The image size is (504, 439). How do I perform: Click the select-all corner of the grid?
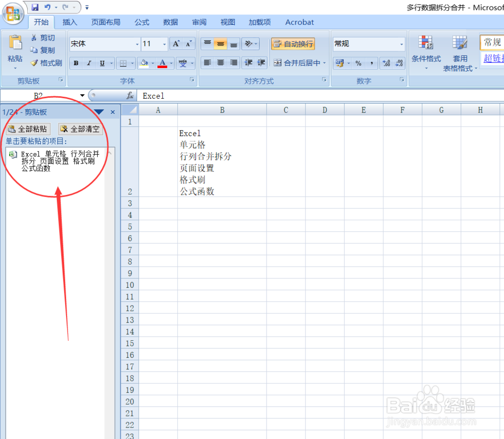[x=130, y=110]
